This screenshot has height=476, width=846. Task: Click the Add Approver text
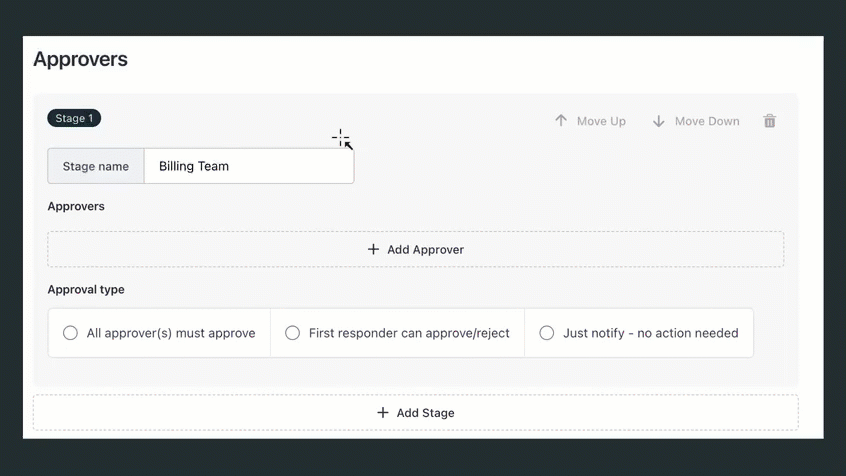pyautogui.click(x=425, y=249)
